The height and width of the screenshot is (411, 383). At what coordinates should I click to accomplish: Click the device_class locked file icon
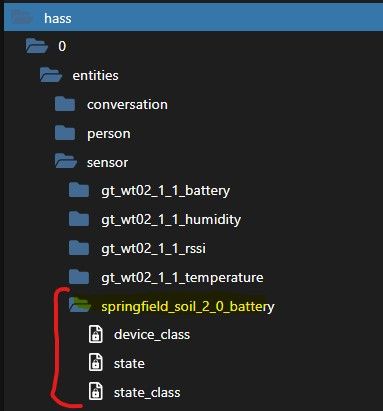(x=96, y=334)
